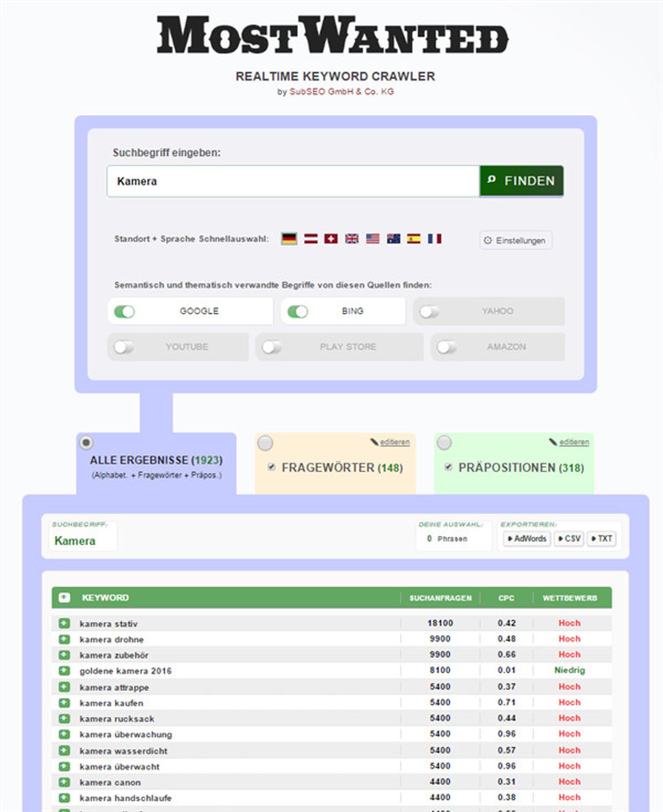Select the Alle Ergebnisse radio button
Image resolution: width=663 pixels, height=812 pixels.
(86, 442)
